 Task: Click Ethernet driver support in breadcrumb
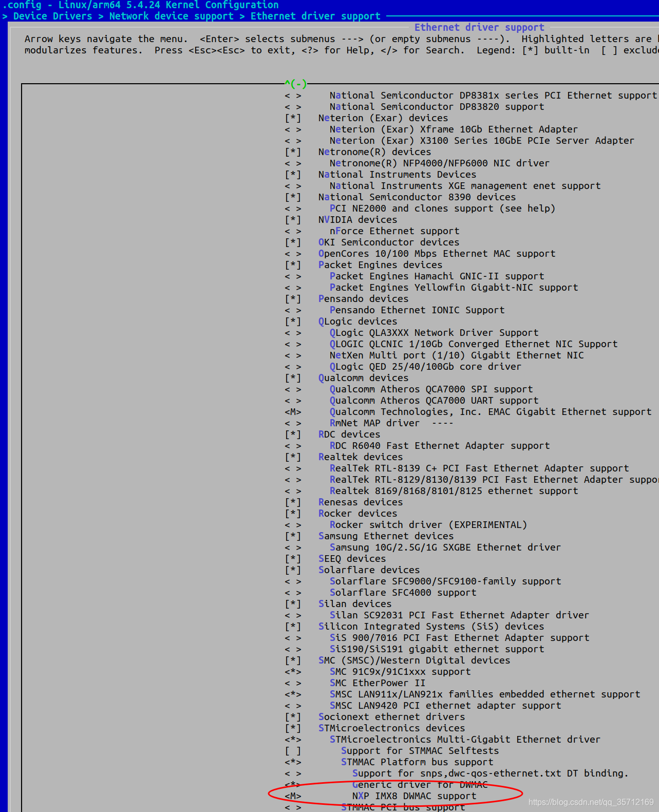click(x=315, y=16)
